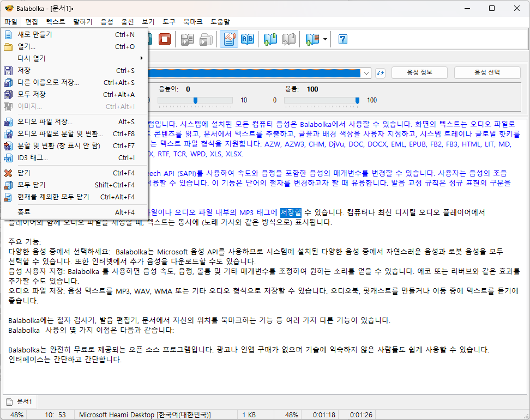The width and height of the screenshot is (530, 420).
Task: Click the icon beside 다른 이름으로 저장...
Action: 8,82
